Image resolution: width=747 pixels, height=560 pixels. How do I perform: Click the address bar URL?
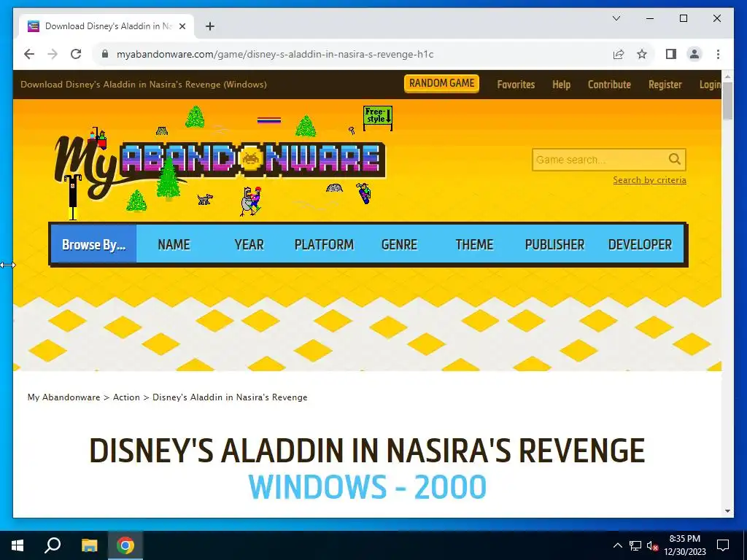coord(275,54)
